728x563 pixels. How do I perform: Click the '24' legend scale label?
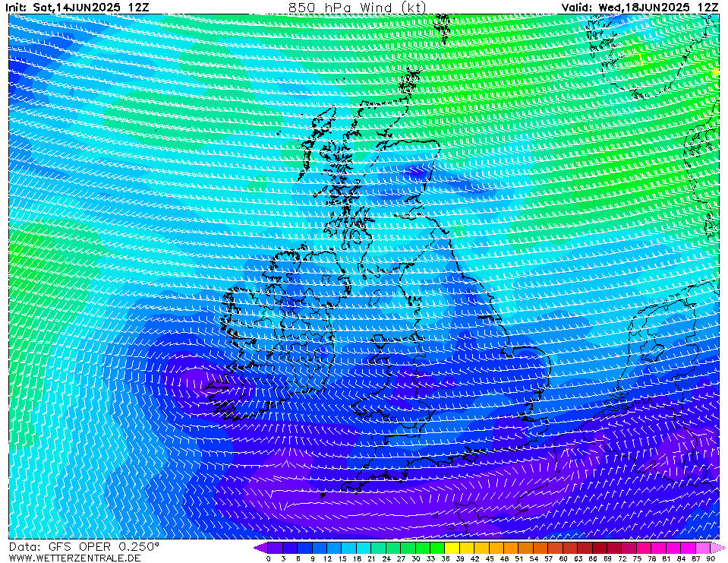(386, 558)
